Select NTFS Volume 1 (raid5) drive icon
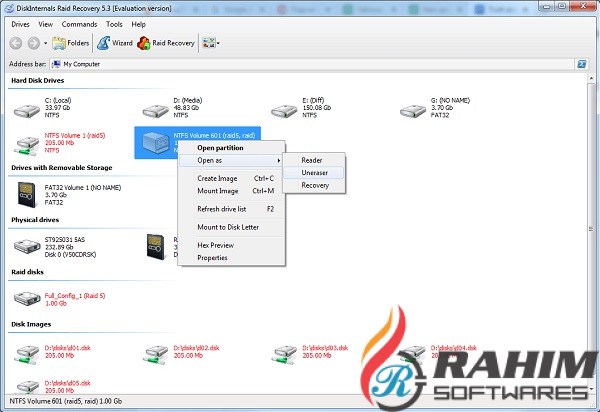This screenshot has height=412, width=600. coord(27,146)
